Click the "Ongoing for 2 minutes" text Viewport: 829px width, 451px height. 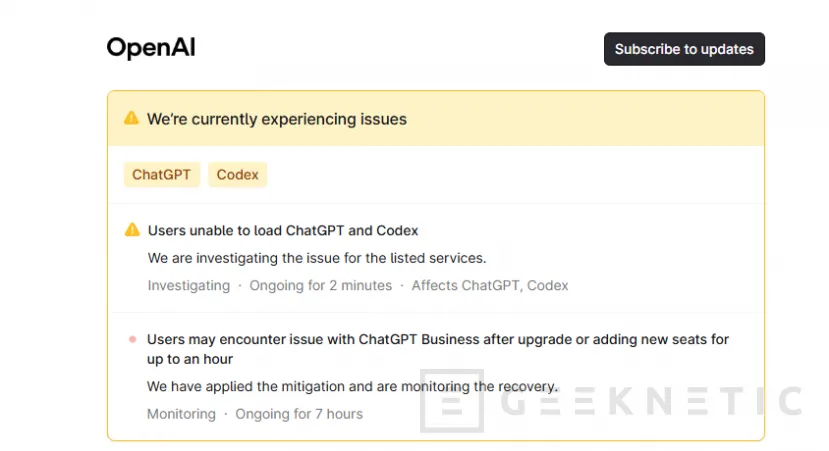pyautogui.click(x=321, y=285)
